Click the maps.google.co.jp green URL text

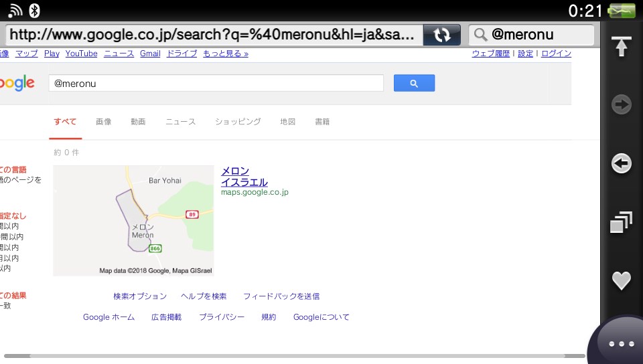click(x=255, y=192)
